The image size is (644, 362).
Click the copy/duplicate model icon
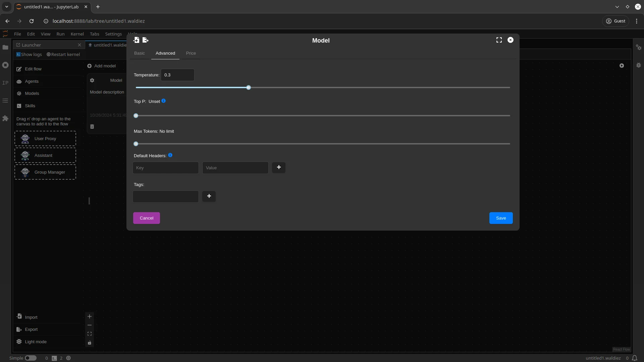point(145,40)
